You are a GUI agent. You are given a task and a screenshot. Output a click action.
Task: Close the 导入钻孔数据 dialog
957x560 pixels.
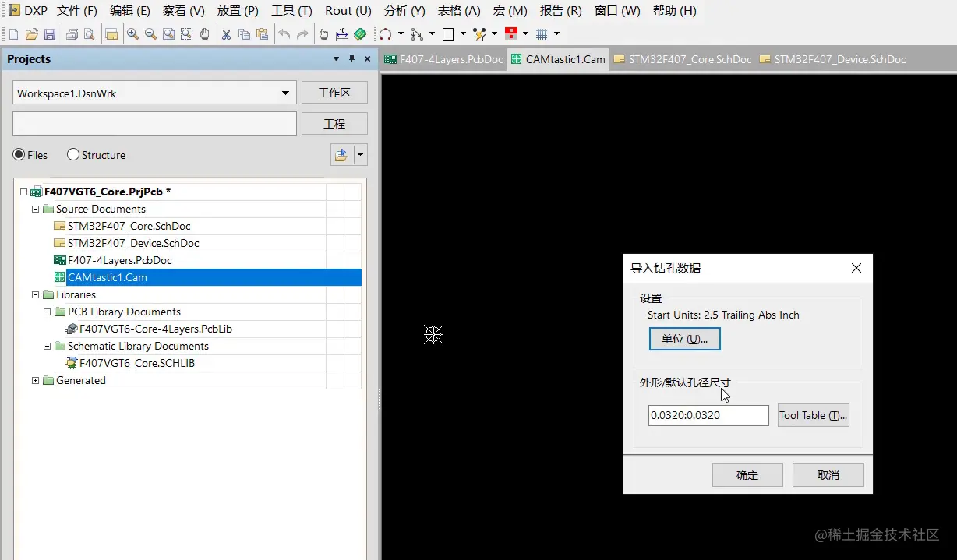click(856, 268)
